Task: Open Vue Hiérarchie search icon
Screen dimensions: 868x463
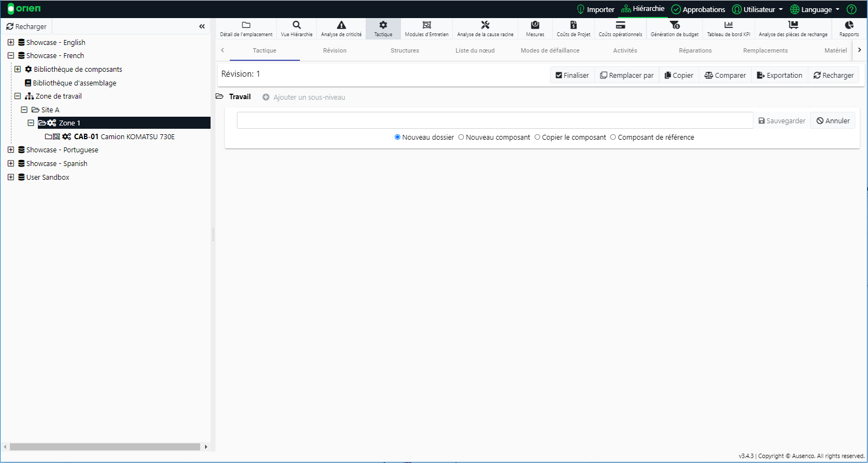Action: pos(297,28)
